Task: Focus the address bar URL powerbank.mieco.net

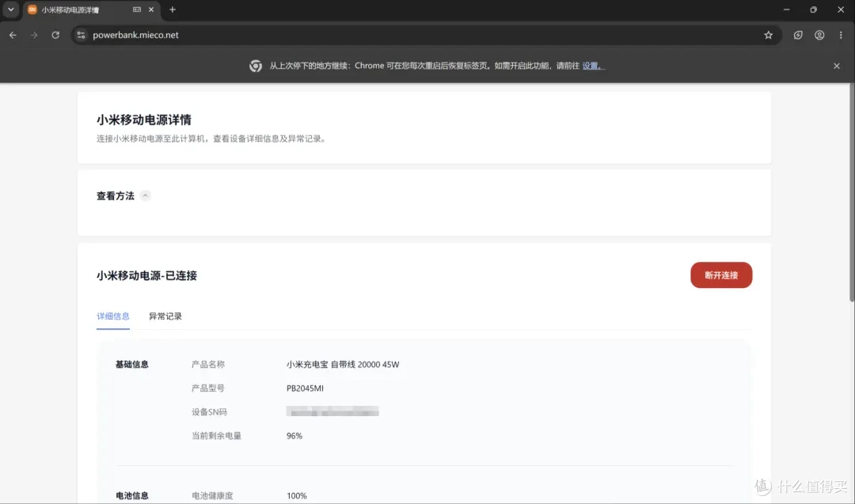Action: click(x=135, y=35)
